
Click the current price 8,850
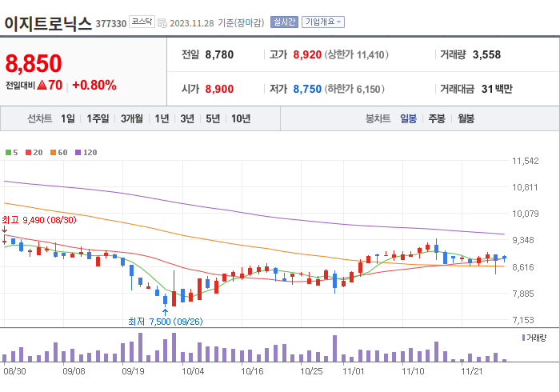[x=34, y=63]
